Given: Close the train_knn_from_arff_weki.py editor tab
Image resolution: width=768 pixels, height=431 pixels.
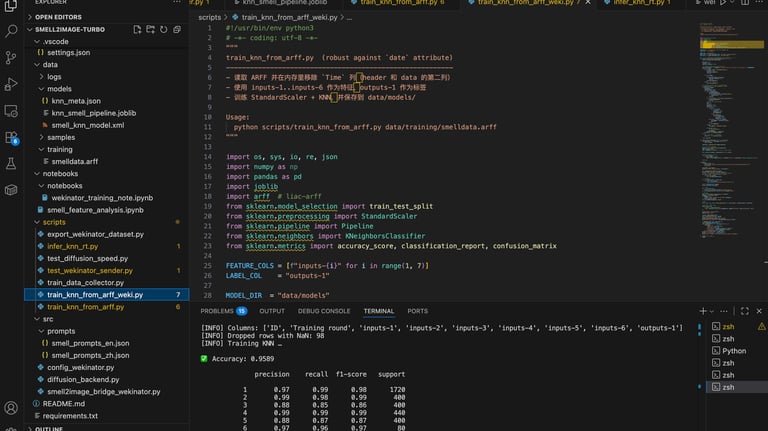Looking at the screenshot, I should [588, 2].
